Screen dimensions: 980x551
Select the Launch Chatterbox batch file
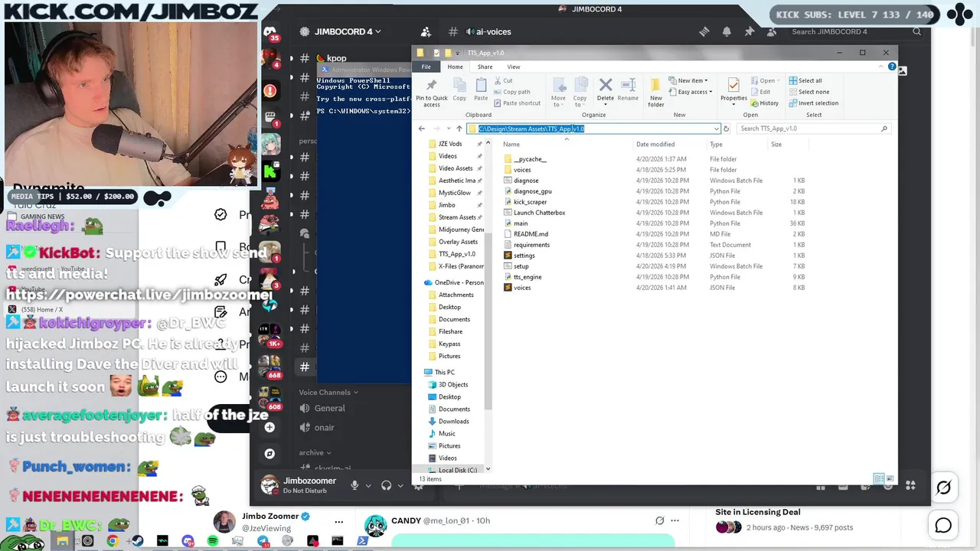539,213
